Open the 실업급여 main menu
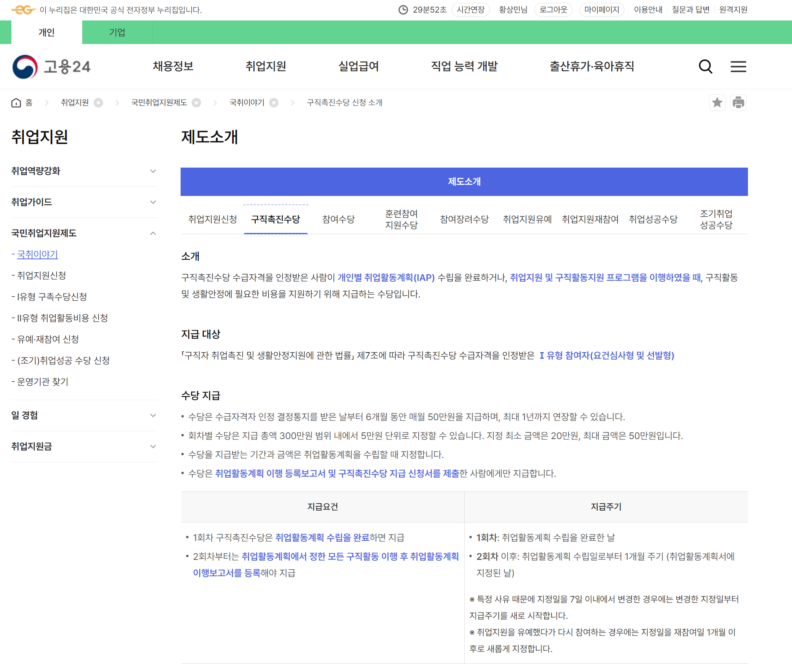The height and width of the screenshot is (672, 792). [x=358, y=66]
